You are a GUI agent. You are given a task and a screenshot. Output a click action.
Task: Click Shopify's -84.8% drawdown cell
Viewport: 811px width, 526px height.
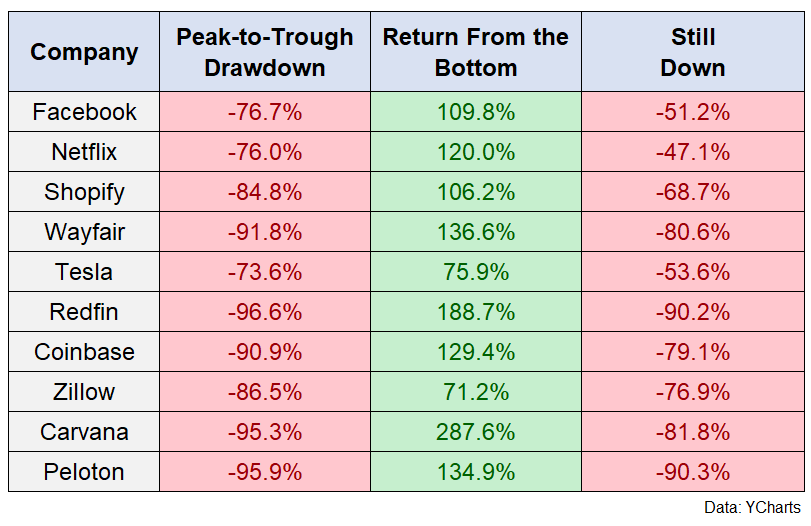coord(265,192)
